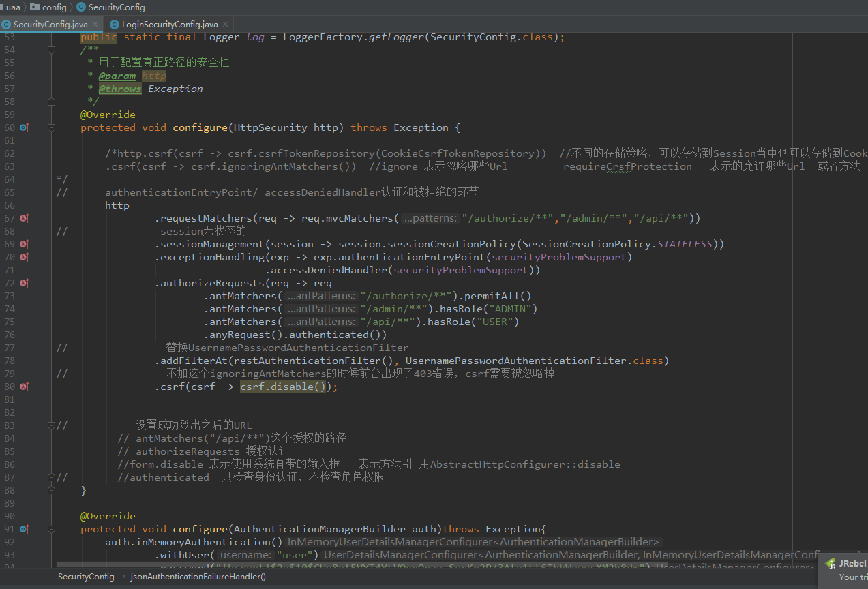The width and height of the screenshot is (868, 589).
Task: Click the lambda gutter icon on line 72
Action: pyautogui.click(x=24, y=283)
